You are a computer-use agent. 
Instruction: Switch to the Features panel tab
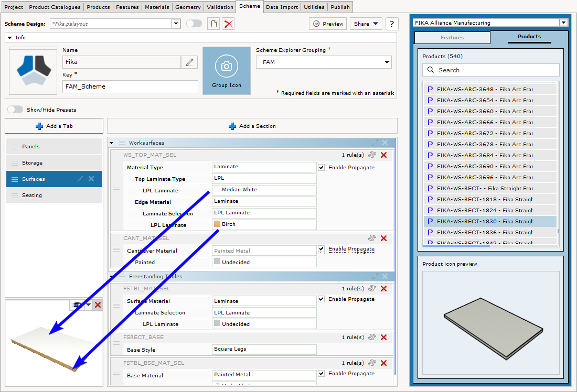point(452,38)
